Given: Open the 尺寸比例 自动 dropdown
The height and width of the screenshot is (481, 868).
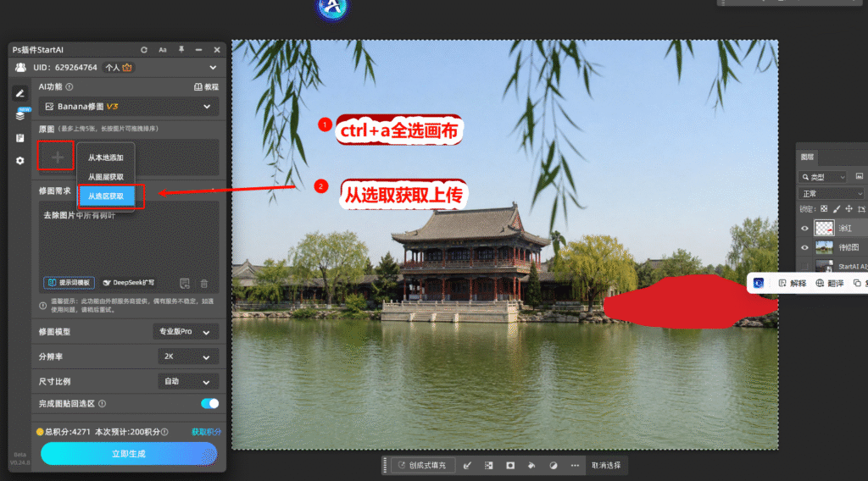Looking at the screenshot, I should click(x=188, y=381).
